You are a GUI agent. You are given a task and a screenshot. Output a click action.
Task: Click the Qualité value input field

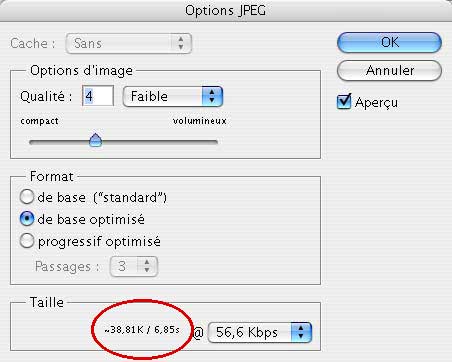click(98, 96)
